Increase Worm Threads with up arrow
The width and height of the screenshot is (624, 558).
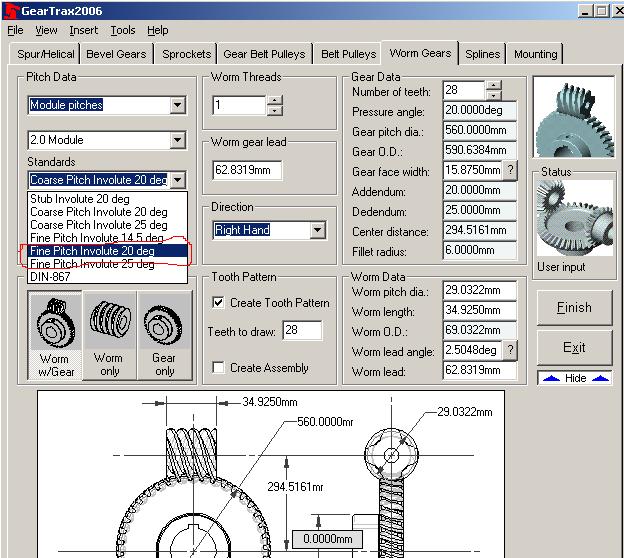[x=275, y=100]
